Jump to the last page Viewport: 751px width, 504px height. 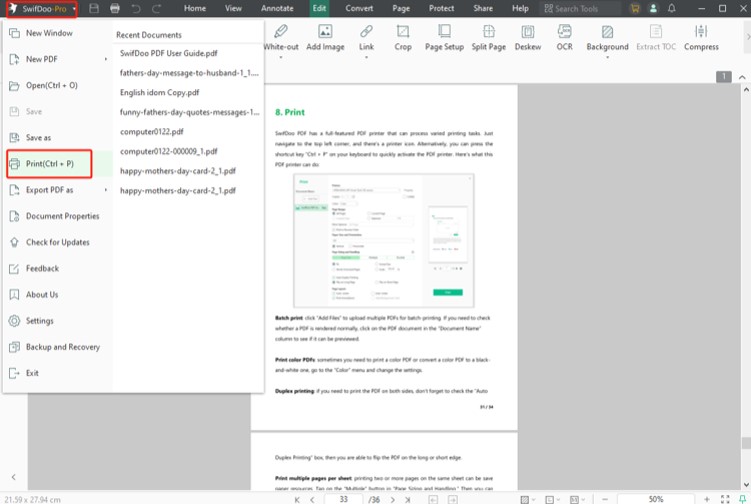click(x=408, y=500)
